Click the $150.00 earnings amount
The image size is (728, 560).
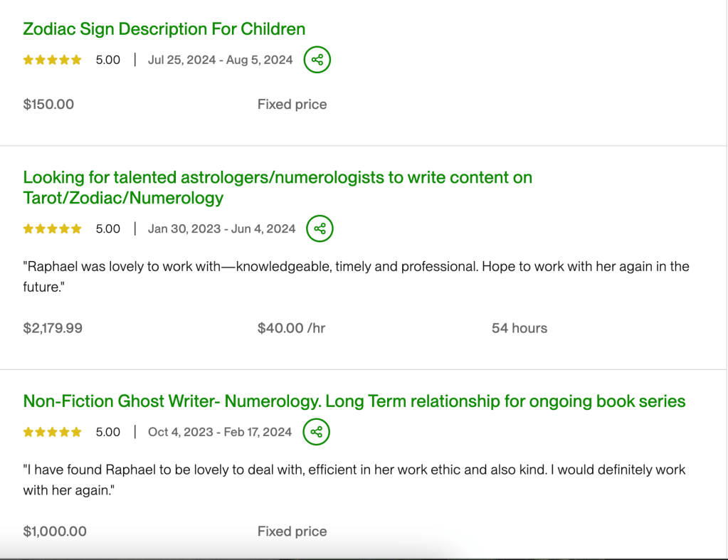point(48,105)
